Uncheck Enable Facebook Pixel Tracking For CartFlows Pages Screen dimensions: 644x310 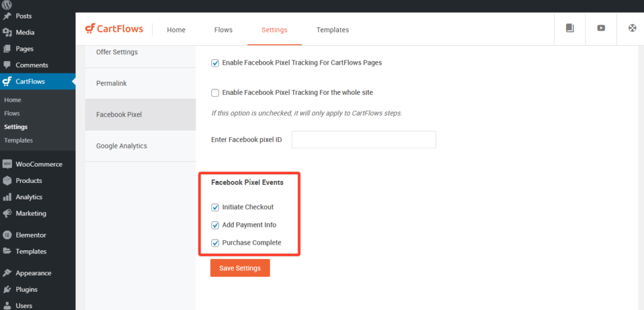(215, 64)
